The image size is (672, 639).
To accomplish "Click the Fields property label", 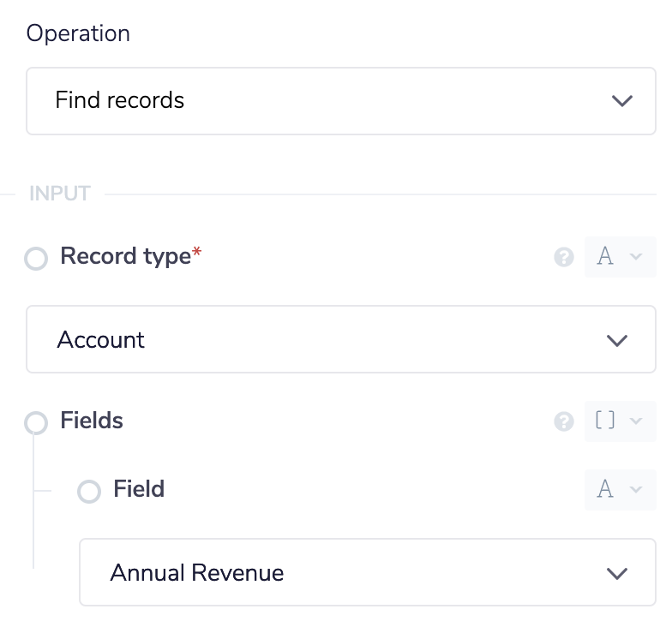I will pos(92,421).
